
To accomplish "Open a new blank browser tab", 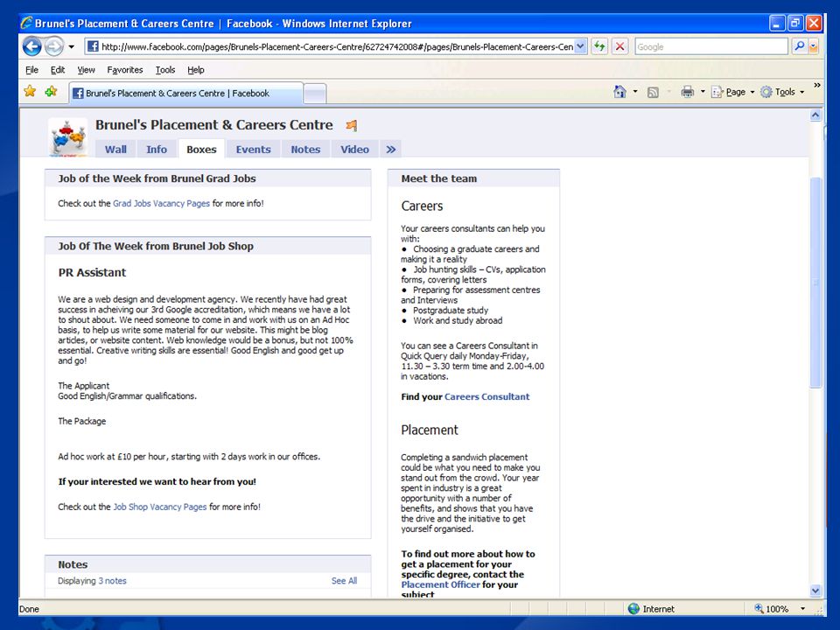I will point(315,94).
